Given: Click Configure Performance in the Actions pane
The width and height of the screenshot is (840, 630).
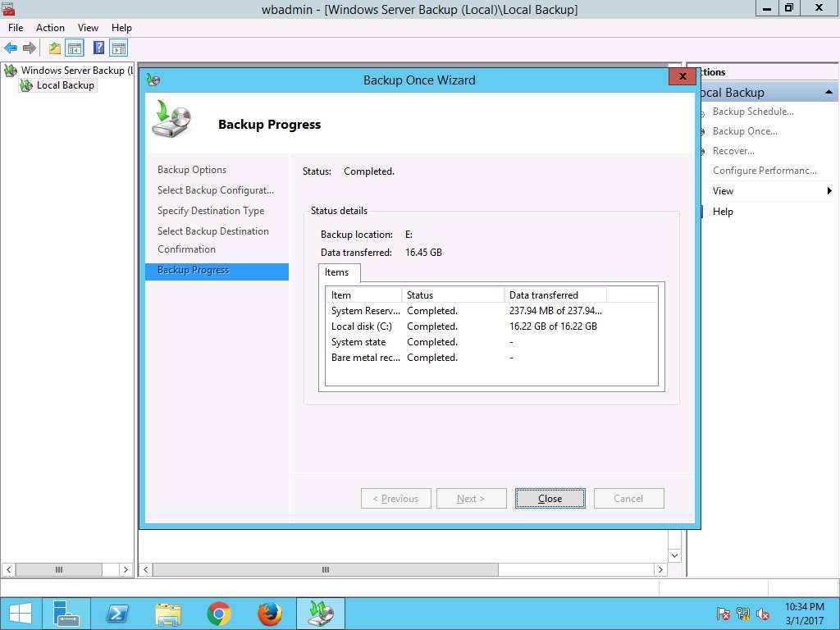Looking at the screenshot, I should [x=765, y=171].
